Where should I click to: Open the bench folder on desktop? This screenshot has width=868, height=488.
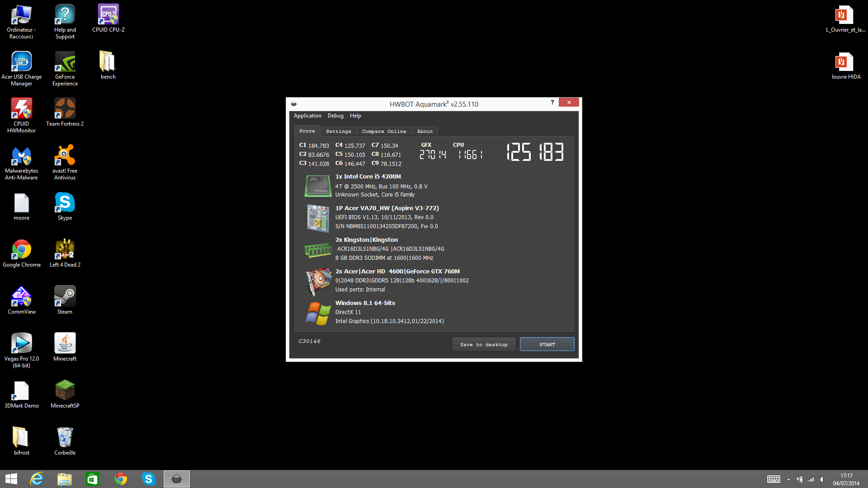(108, 66)
